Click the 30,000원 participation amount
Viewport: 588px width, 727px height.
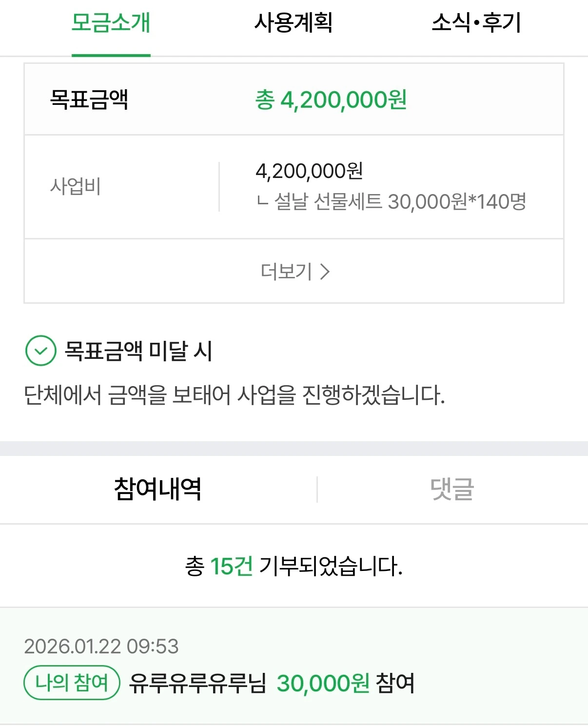[323, 683]
